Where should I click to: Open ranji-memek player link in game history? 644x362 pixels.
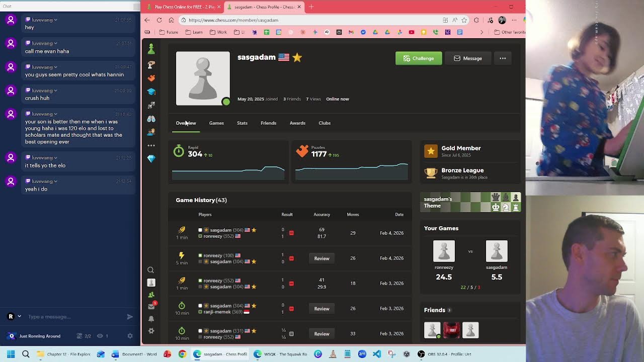(x=217, y=312)
